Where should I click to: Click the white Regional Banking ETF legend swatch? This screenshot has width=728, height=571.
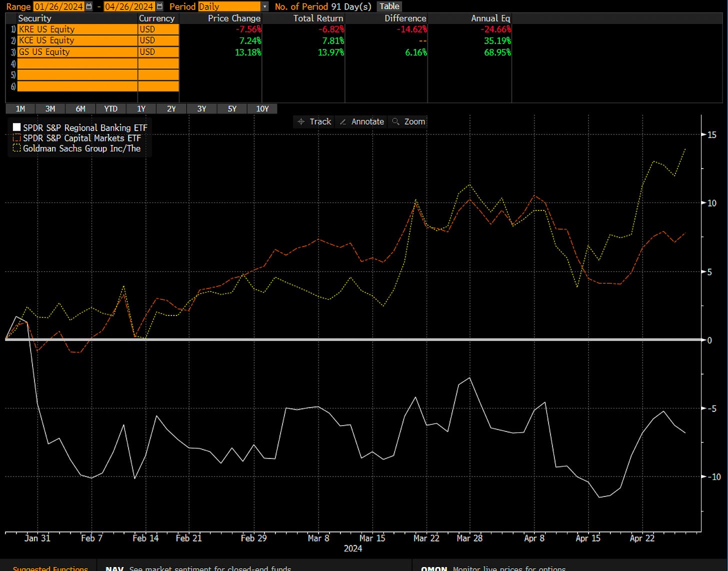16,127
